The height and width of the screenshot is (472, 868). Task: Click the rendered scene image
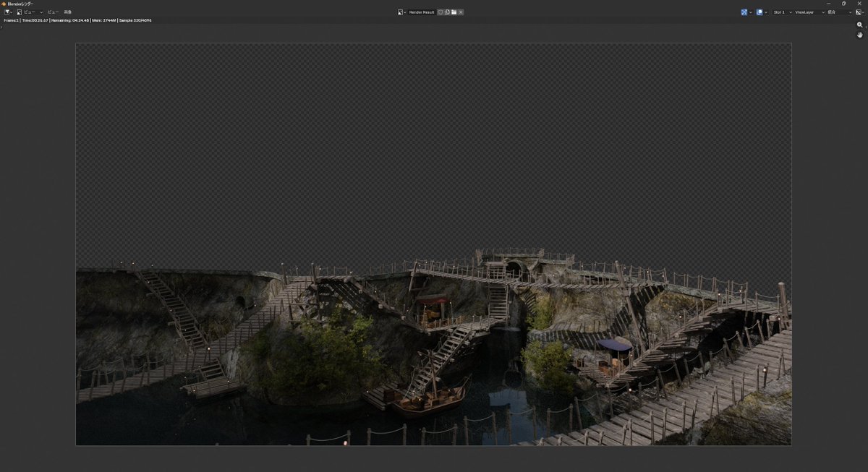point(433,244)
